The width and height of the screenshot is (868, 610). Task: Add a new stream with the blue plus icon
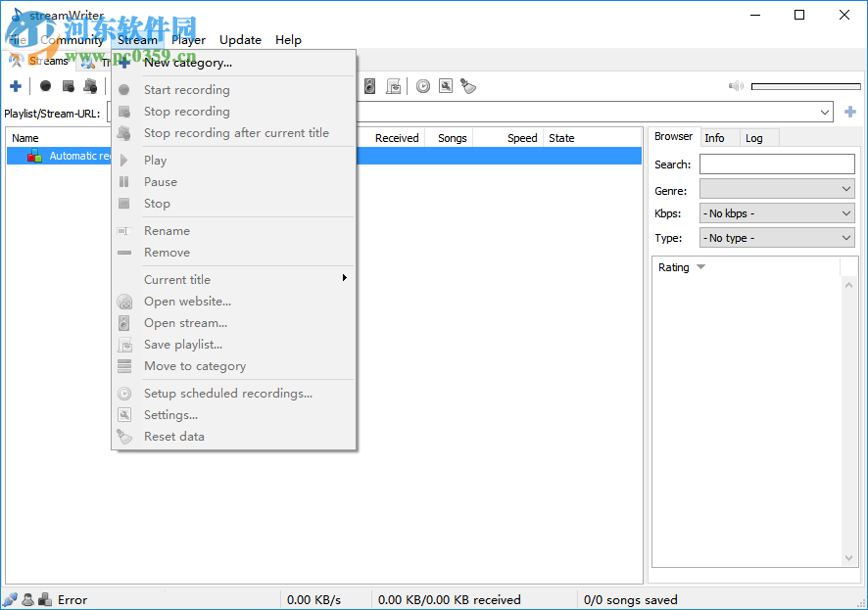16,86
